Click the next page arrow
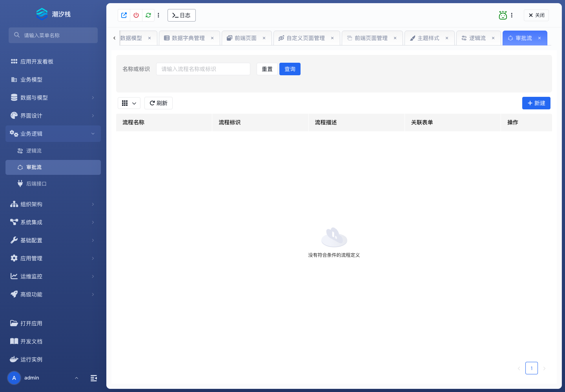 544,368
